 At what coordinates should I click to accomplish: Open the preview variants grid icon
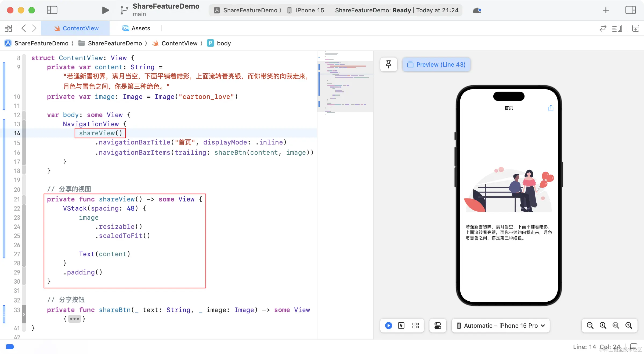[415, 326]
